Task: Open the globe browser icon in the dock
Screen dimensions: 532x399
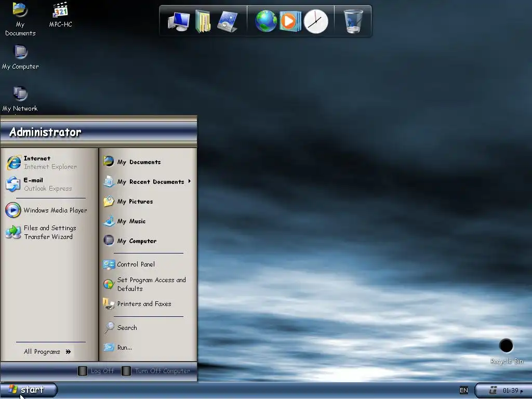Action: pyautogui.click(x=265, y=21)
